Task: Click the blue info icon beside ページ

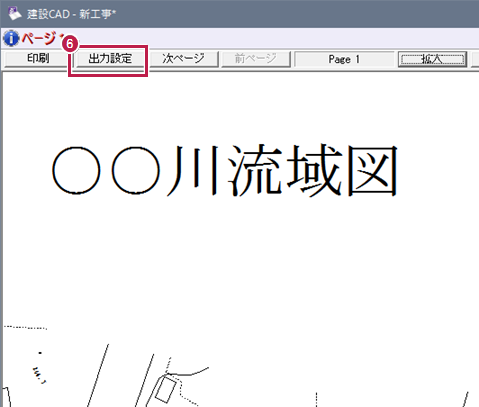Action: 11,38
